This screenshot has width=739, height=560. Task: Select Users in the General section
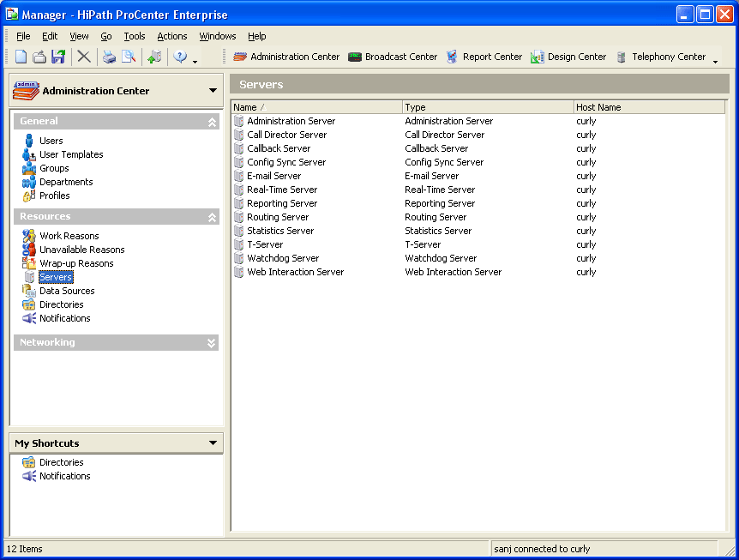click(51, 141)
